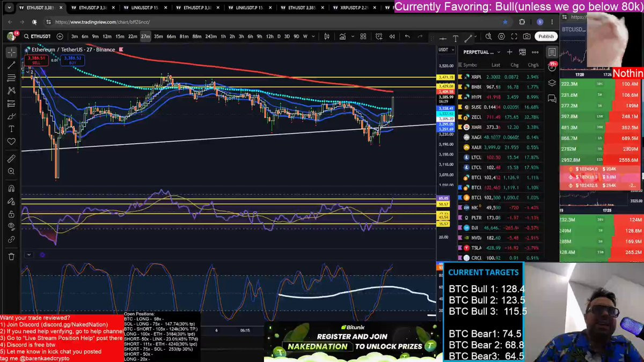Bookmark this page with the star icon
Screen dimensions: 644x362
coord(505,22)
